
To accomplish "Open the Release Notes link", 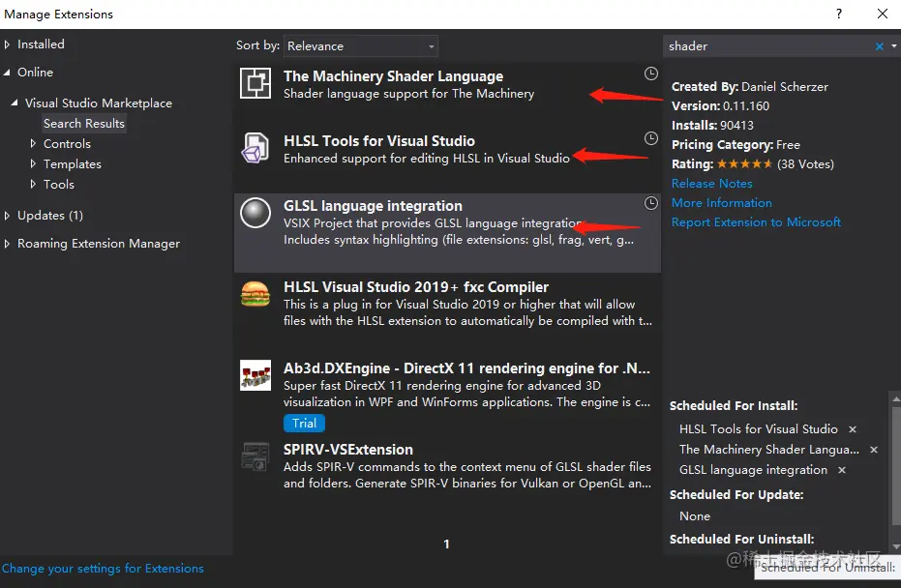I will 711,183.
